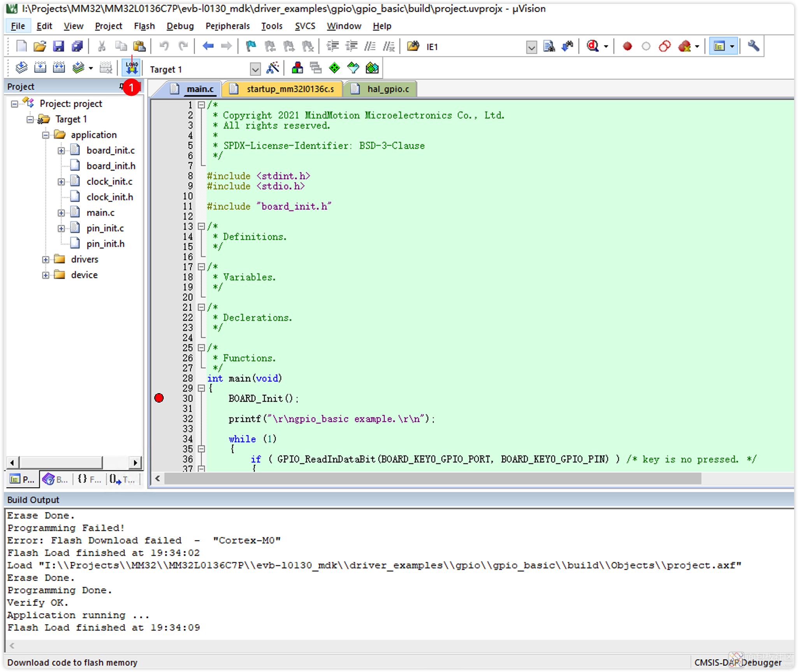Collapse main function body at line 29
Screen dimensions: 798x672
[201, 388]
